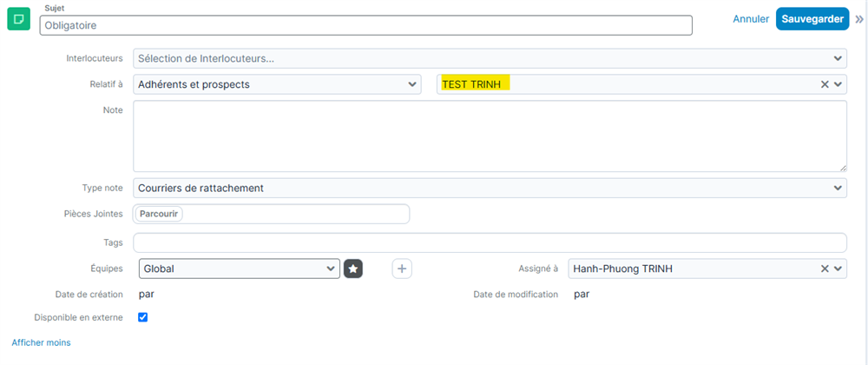Click inside the Note text area
The height and width of the screenshot is (365, 868).
490,136
